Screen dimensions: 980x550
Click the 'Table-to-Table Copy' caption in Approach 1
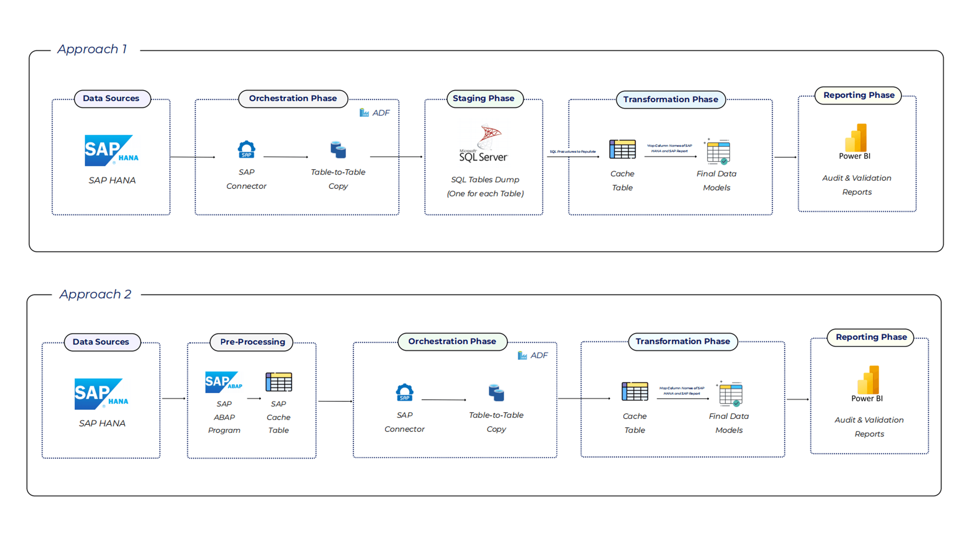[338, 179]
